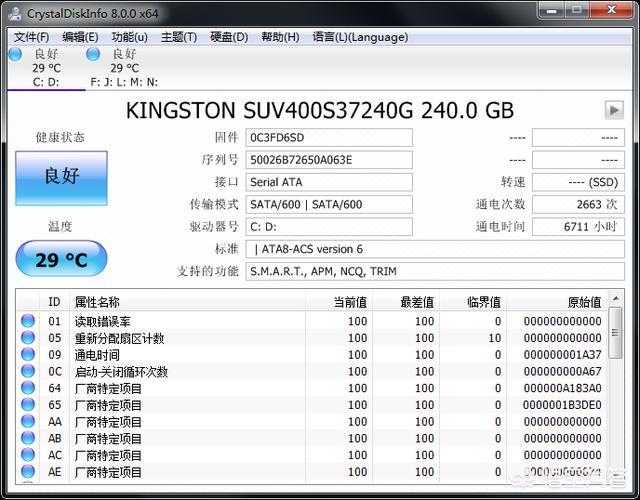The height and width of the screenshot is (500, 640).
Task: Click the CrystalDiskInfo title bar app icon
Action: pos(15,13)
